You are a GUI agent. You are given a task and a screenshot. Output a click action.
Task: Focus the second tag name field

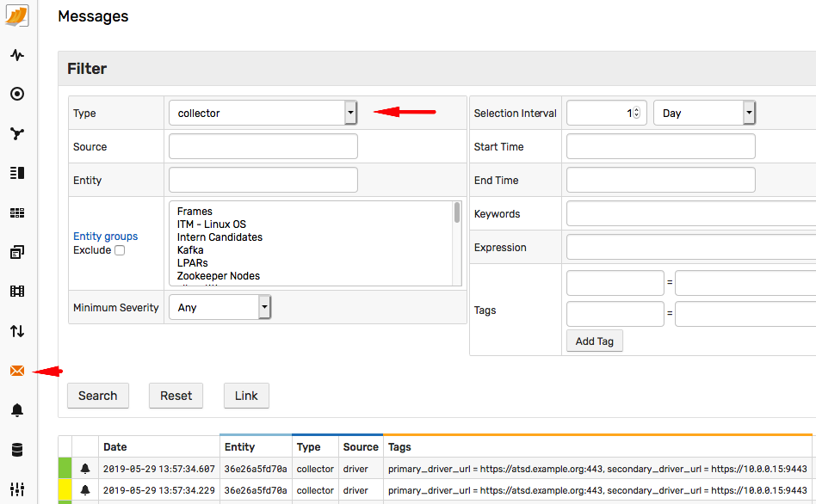(615, 314)
